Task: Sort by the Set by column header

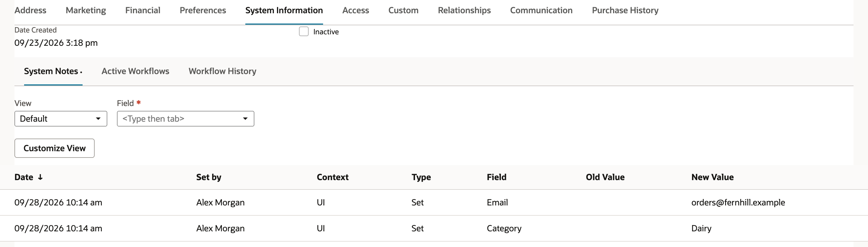Action: point(209,177)
